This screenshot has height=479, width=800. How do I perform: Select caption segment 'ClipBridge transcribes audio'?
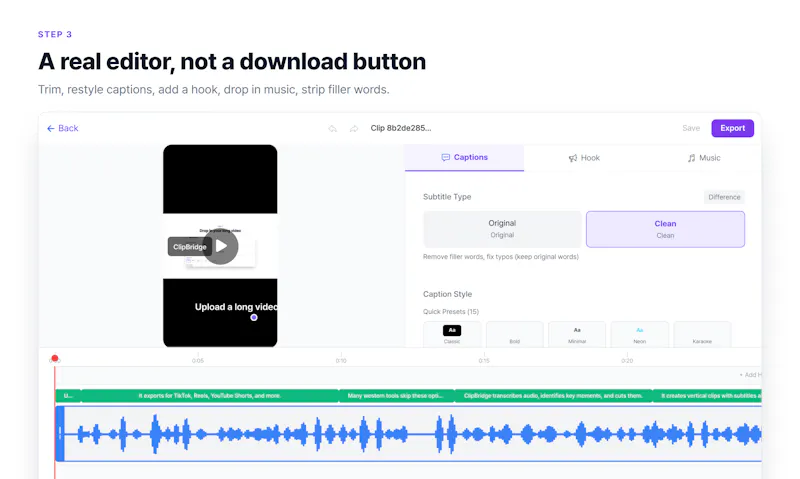tap(553, 396)
